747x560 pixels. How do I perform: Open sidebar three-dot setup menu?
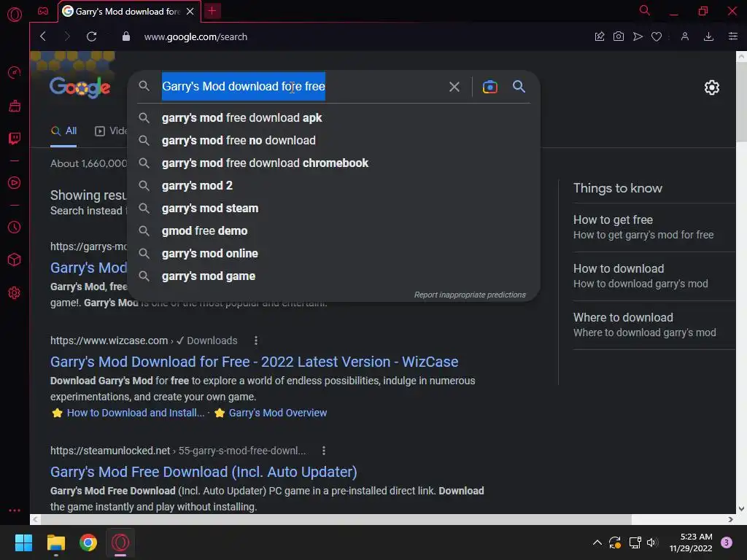[15, 510]
